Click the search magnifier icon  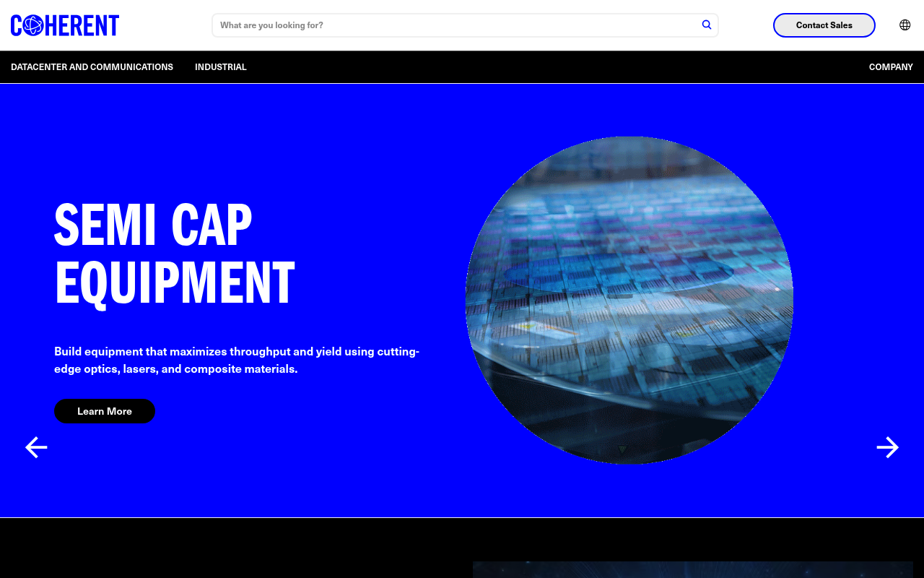pos(707,25)
